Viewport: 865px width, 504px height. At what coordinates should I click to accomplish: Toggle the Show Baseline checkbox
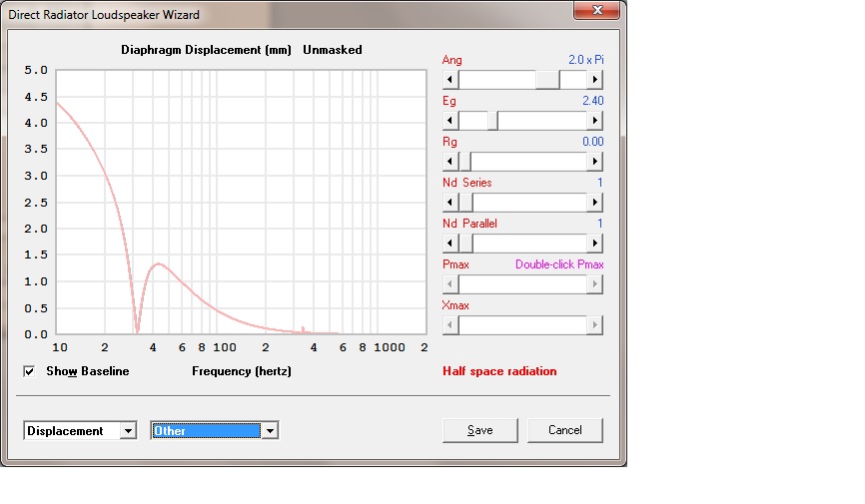(x=29, y=371)
